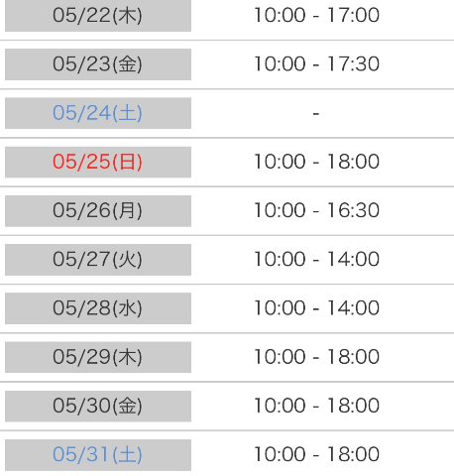The width and height of the screenshot is (454, 476).
Task: Click 05/30 hours 10:00 - 18:00
Action: 317,406
